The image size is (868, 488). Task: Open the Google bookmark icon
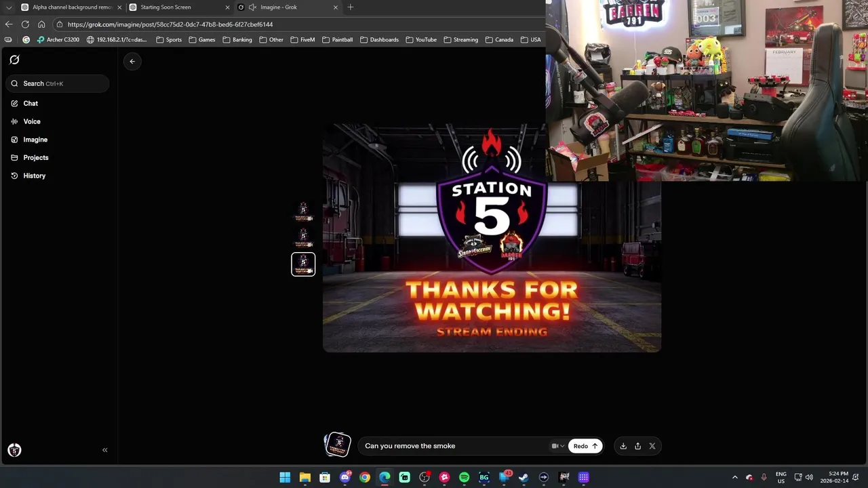pos(26,39)
